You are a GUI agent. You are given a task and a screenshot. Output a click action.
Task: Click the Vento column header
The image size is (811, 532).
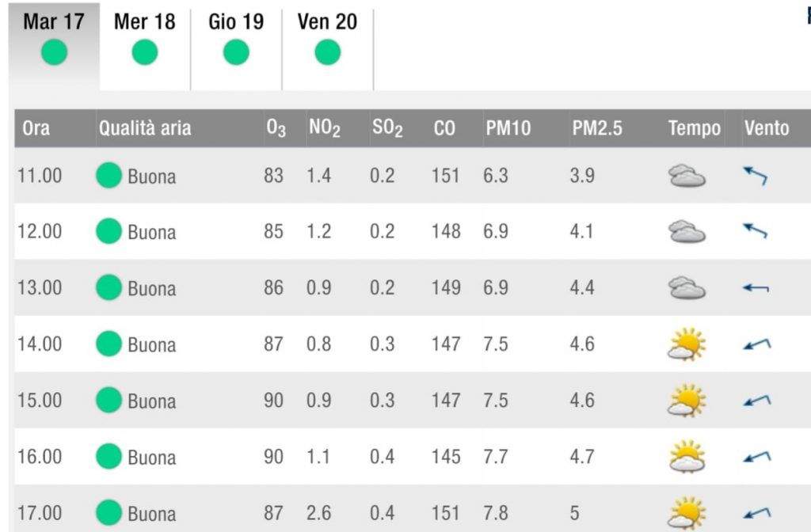(x=767, y=128)
